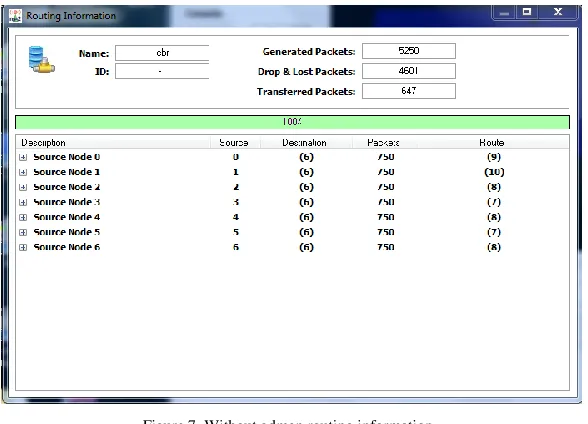
Task: Sort by the Packets column header
Action: pyautogui.click(x=384, y=143)
